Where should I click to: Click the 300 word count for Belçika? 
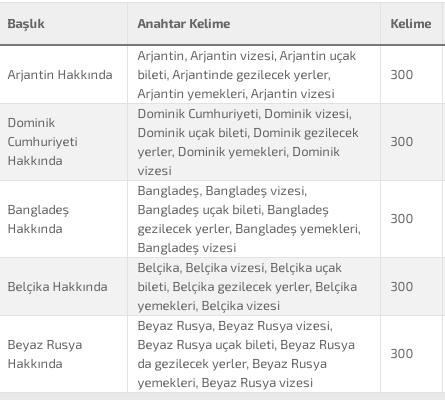(x=402, y=287)
